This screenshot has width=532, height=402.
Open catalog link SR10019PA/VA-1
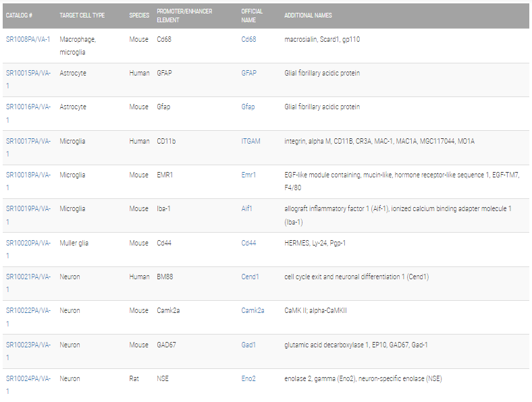(x=28, y=215)
